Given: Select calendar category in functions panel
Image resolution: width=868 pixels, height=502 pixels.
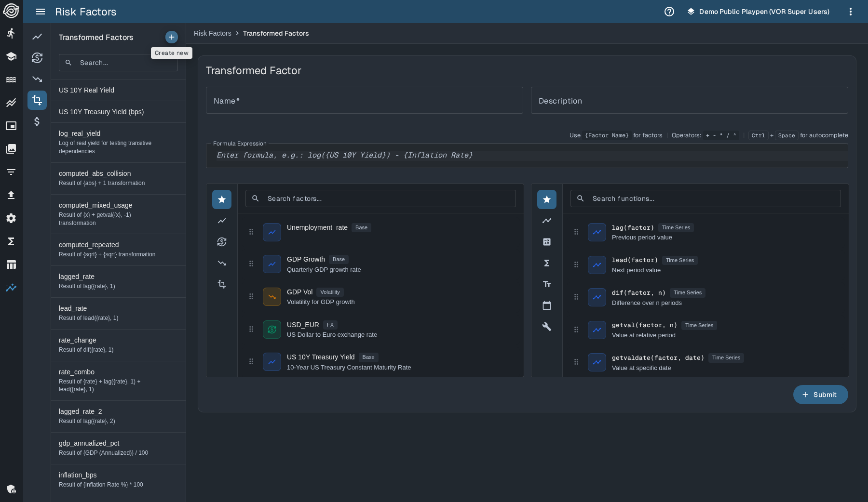Looking at the screenshot, I should point(546,305).
